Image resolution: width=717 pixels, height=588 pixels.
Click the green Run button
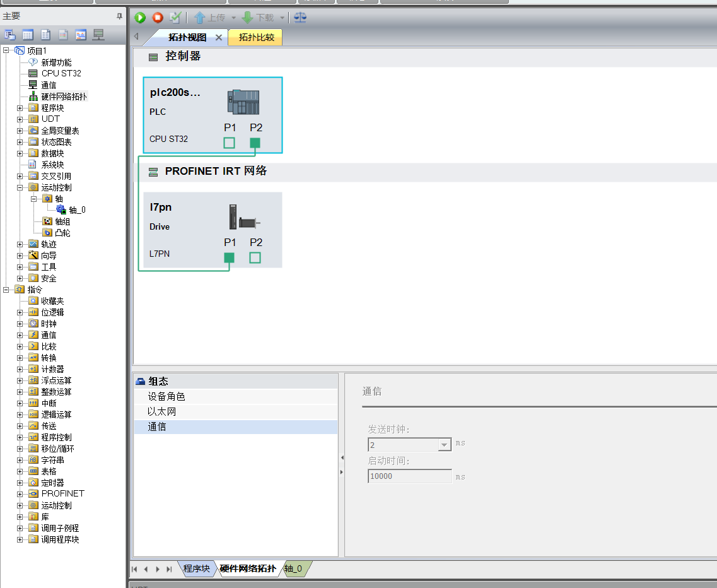pos(140,18)
